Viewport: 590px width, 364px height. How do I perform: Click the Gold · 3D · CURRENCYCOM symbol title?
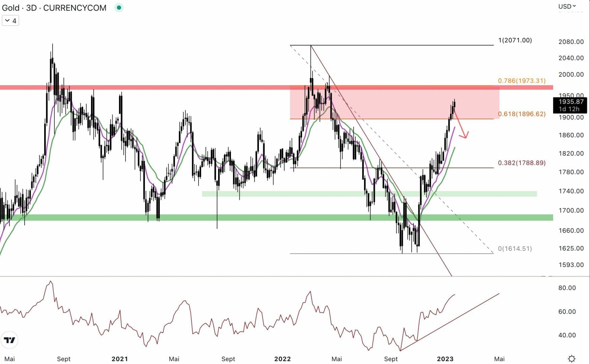(x=54, y=8)
